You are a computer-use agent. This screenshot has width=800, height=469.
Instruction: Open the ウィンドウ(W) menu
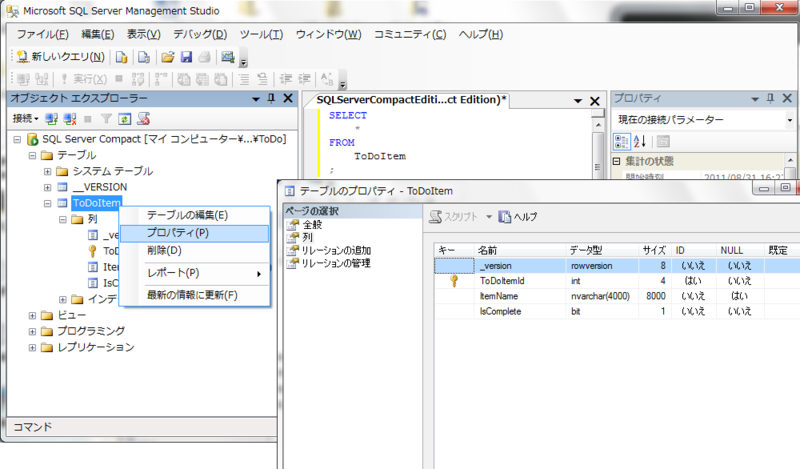tap(329, 35)
